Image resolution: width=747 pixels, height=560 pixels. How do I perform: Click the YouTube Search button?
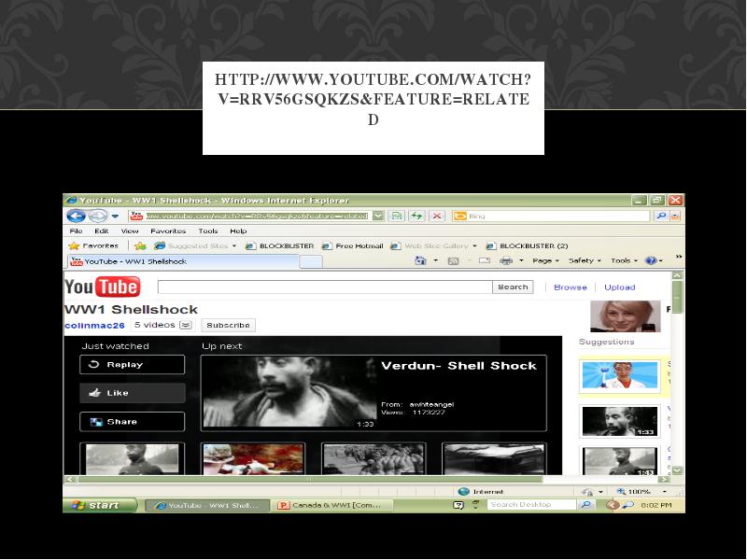[513, 287]
